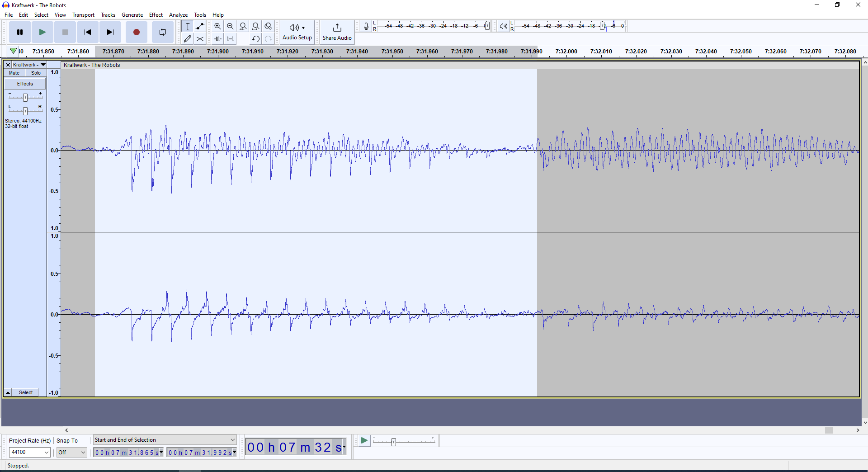This screenshot has height=472, width=868.
Task: Click the Zoom In magnifier
Action: tap(218, 26)
